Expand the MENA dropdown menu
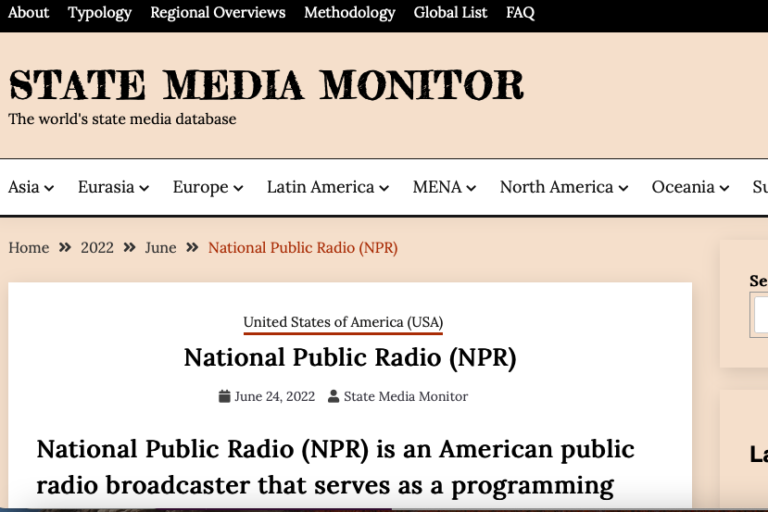Image resolution: width=768 pixels, height=512 pixels. (444, 187)
